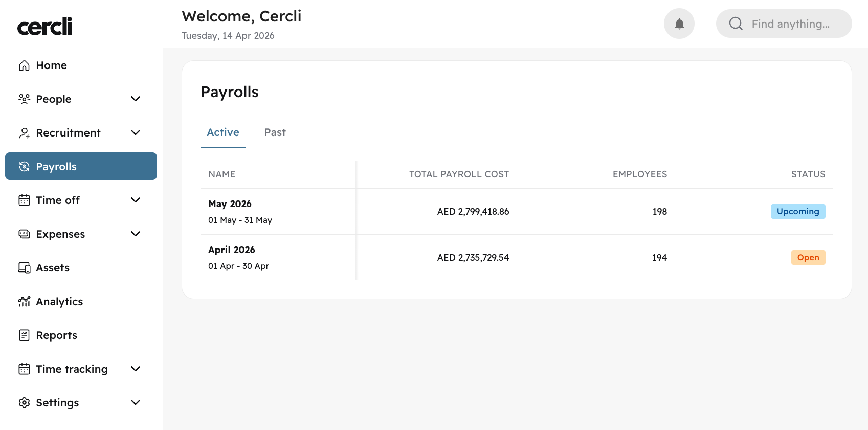Click the Assets devices icon
Image resolution: width=868 pixels, height=430 pixels.
click(x=24, y=268)
